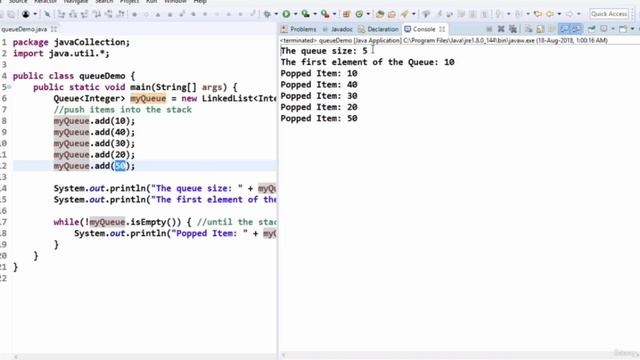Click console line Popped Item: 50
This screenshot has height=360, width=640.
coord(319,118)
